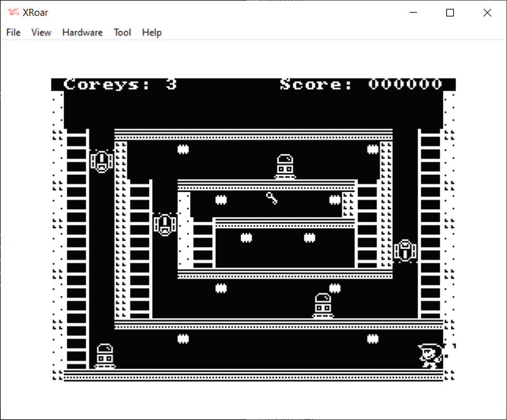Screen dimensions: 507x420
Task: Click the dome robot on the bottom floor
Action: [105, 356]
